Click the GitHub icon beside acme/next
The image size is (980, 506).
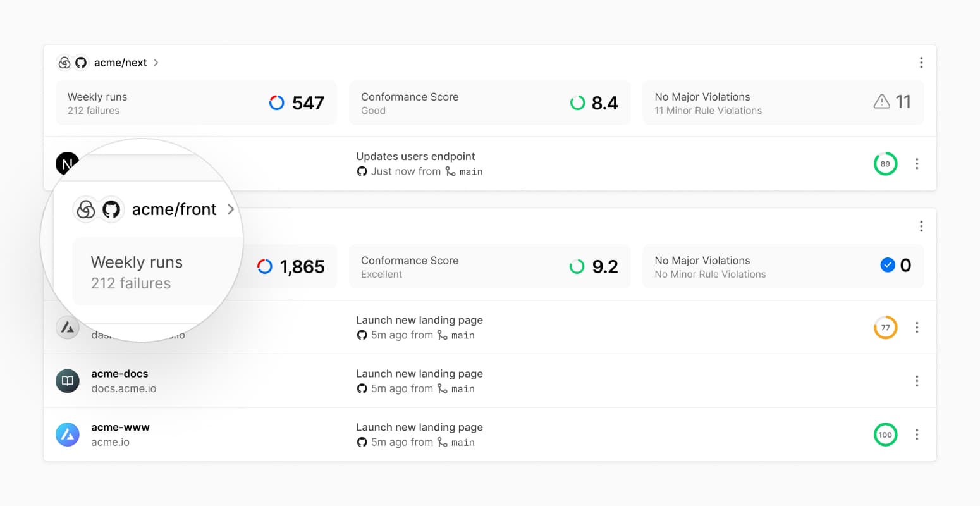click(81, 63)
